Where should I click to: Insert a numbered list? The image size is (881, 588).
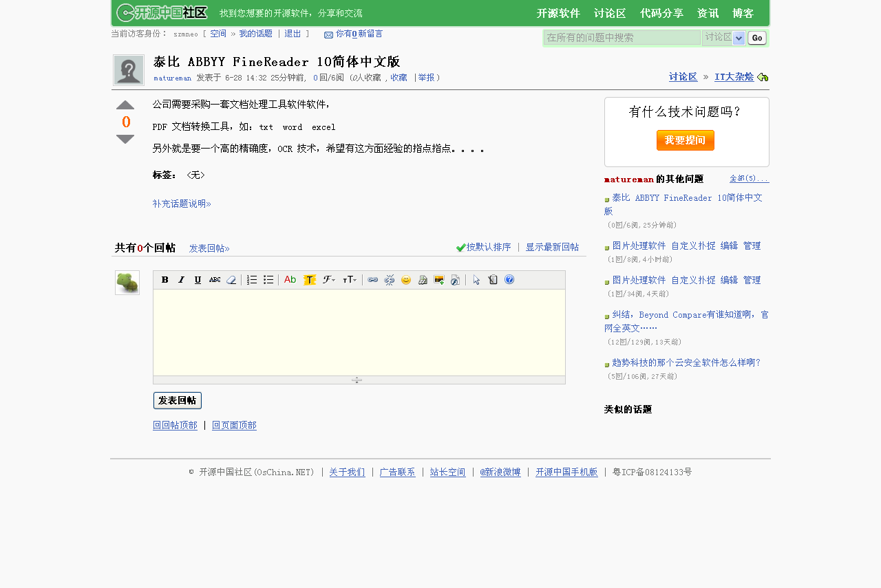252,280
